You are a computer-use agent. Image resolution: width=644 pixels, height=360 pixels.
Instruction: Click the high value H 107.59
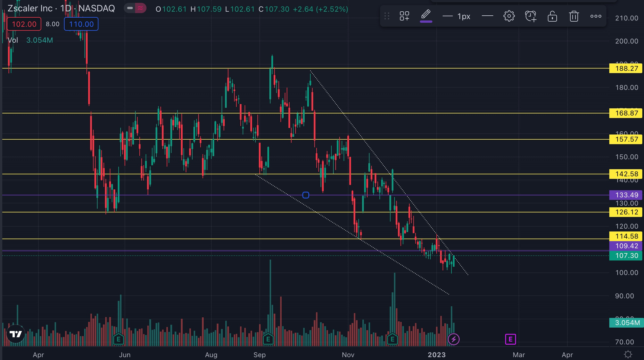(206, 9)
